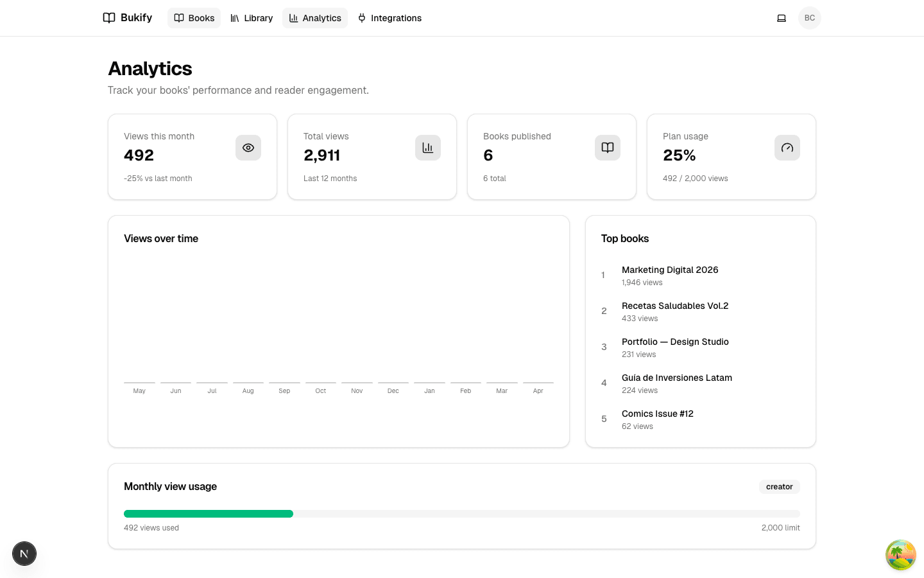Click the eye icon on Views this month card
This screenshot has height=578, width=924.
[248, 148]
